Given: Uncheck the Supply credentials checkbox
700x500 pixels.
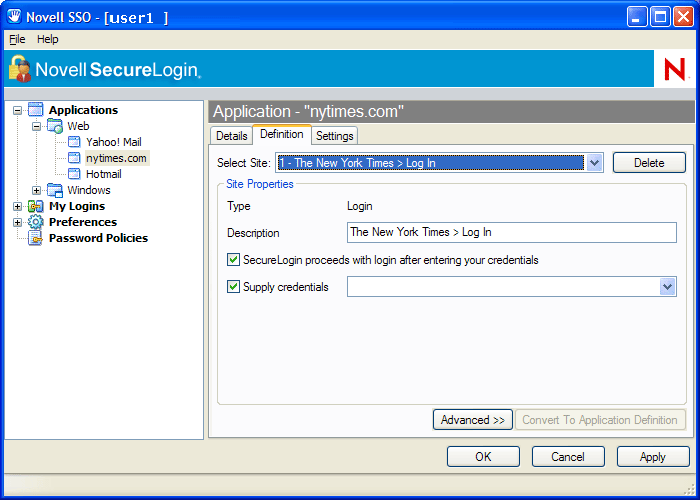Looking at the screenshot, I should click(x=233, y=287).
